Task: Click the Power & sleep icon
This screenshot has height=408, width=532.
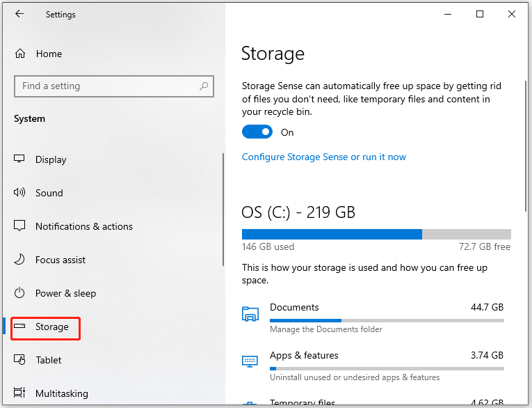Action: 19,292
